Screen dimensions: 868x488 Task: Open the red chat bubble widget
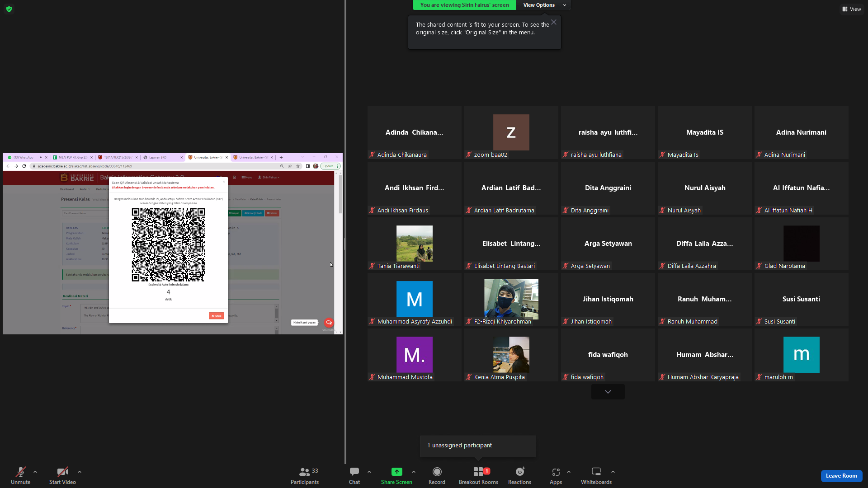(x=329, y=323)
